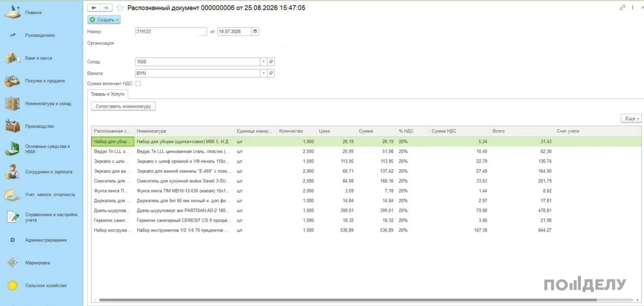Open the Главное section icon
The height and width of the screenshot is (306, 644).
(x=13, y=13)
